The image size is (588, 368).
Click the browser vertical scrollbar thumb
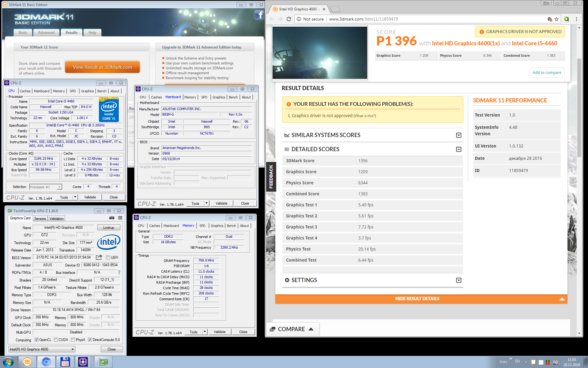pos(579,107)
